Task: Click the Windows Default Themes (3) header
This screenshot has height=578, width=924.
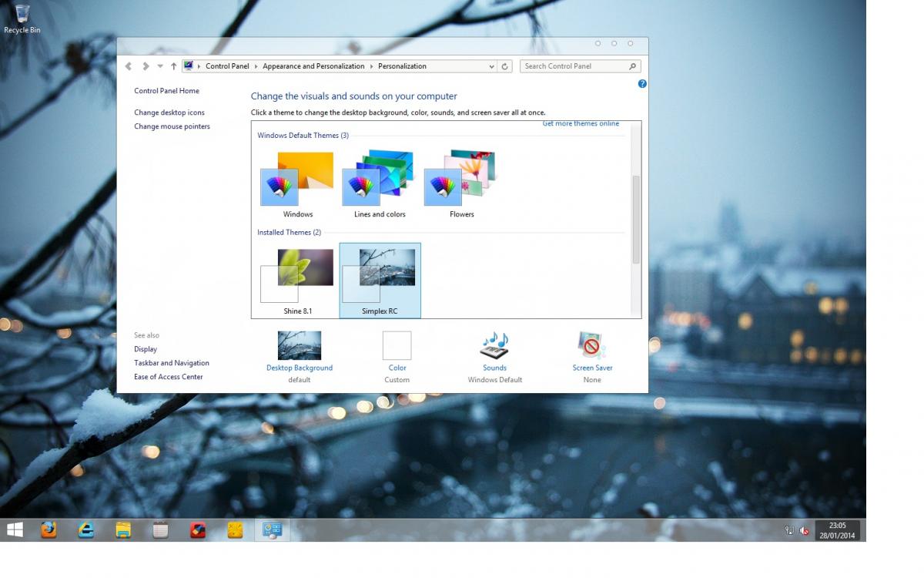Action: [x=303, y=136]
